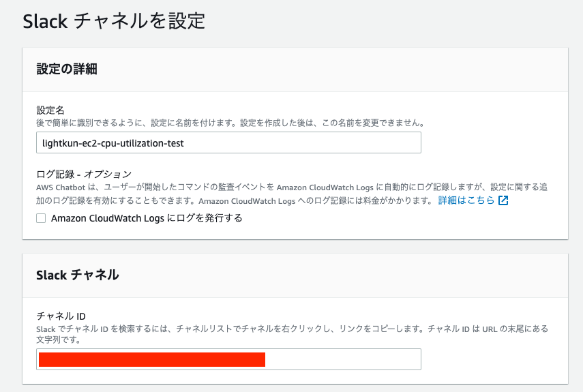Click the Amazon CloudWatch Logs にログを発行する label text

pyautogui.click(x=147, y=218)
